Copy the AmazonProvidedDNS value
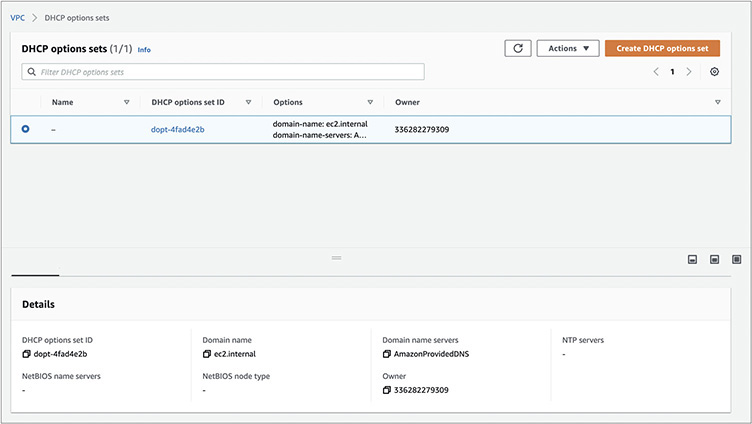This screenshot has height=424, width=752. click(x=387, y=354)
